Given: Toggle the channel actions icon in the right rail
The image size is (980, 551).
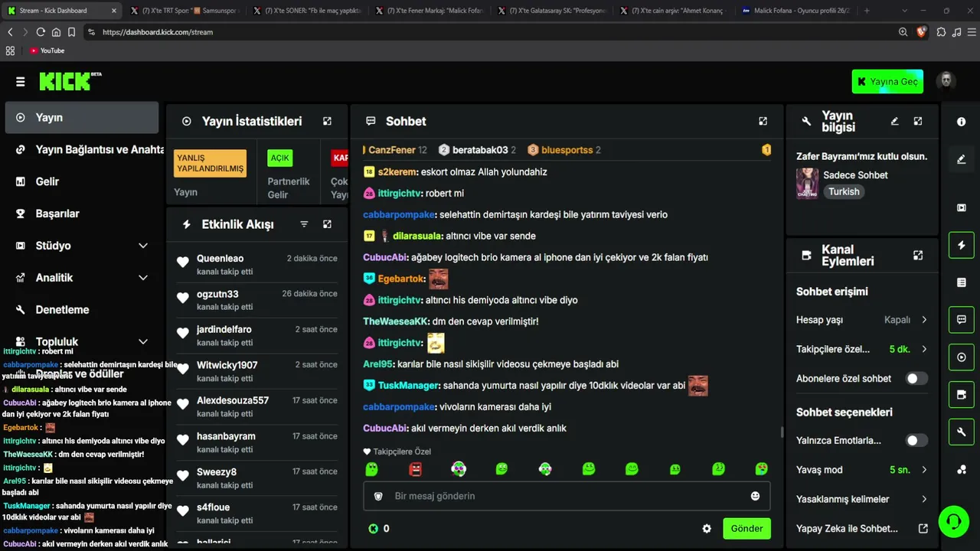Looking at the screenshot, I should pos(962,395).
